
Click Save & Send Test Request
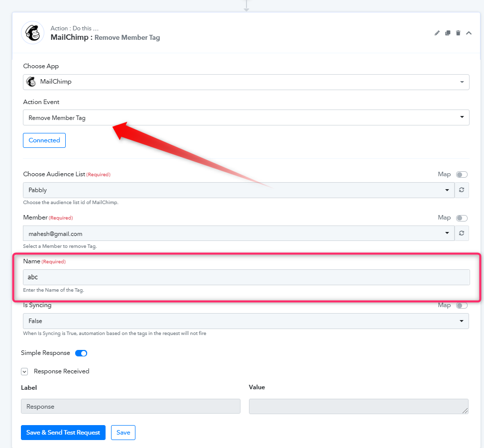point(63,433)
